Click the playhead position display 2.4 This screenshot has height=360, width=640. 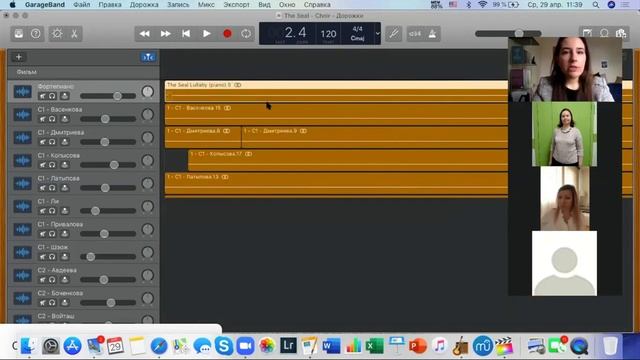click(x=296, y=32)
